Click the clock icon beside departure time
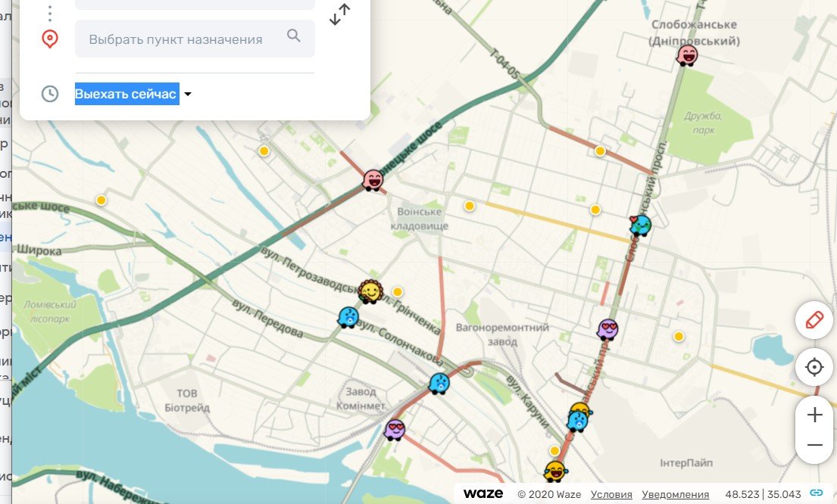Image resolution: width=837 pixels, height=504 pixels. pyautogui.click(x=50, y=94)
